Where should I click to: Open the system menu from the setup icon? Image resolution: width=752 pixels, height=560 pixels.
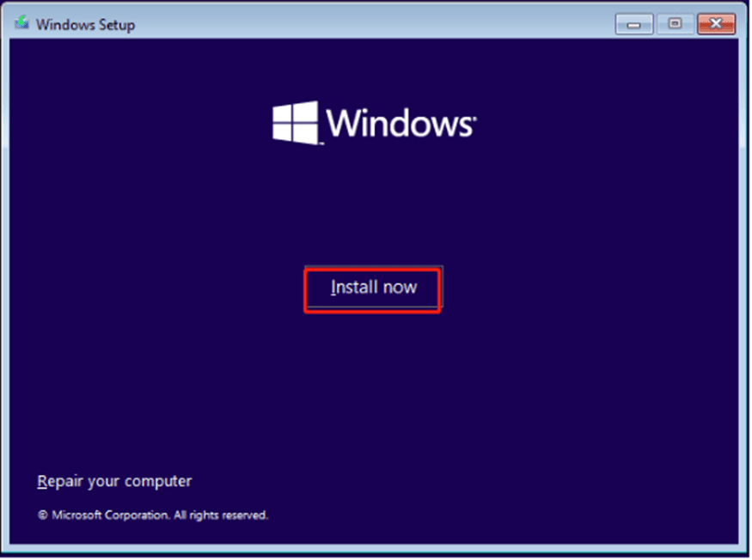click(21, 24)
